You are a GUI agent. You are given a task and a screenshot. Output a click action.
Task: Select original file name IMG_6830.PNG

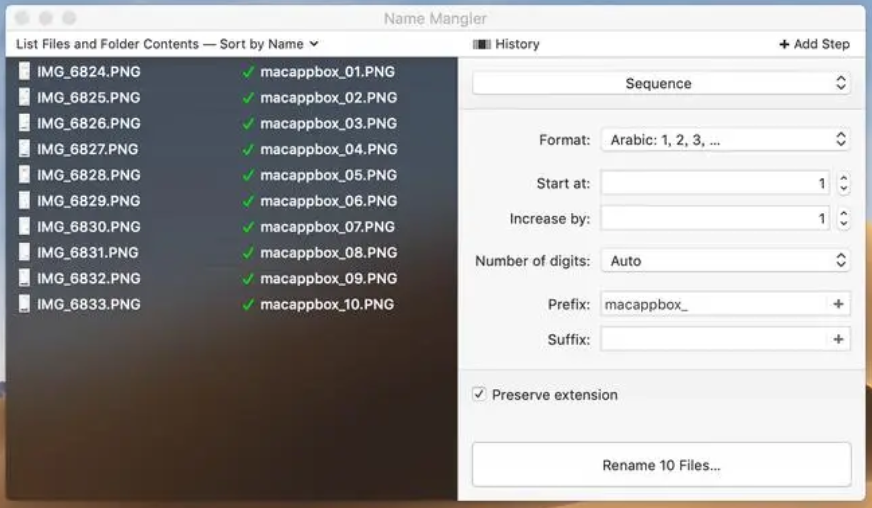coord(88,226)
